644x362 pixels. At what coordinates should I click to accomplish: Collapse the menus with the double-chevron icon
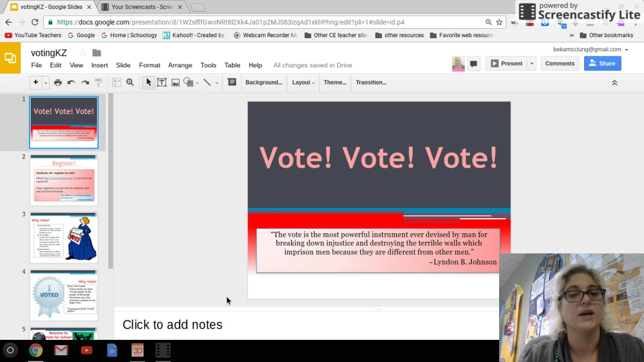click(614, 82)
